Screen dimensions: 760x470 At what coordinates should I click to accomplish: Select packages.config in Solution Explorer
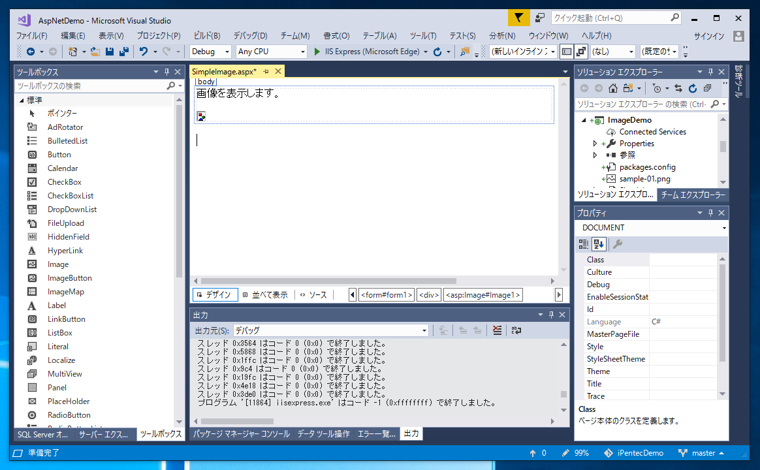pyautogui.click(x=647, y=167)
